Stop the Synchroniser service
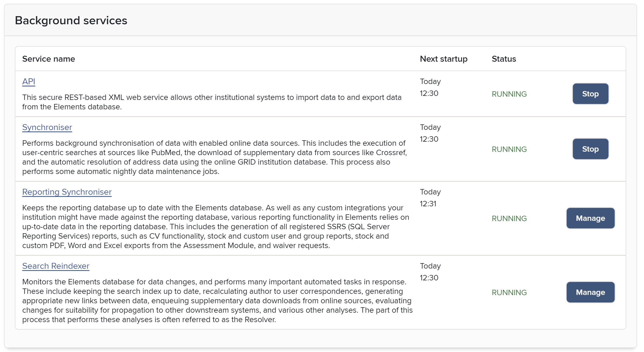The height and width of the screenshot is (352, 644). click(590, 149)
